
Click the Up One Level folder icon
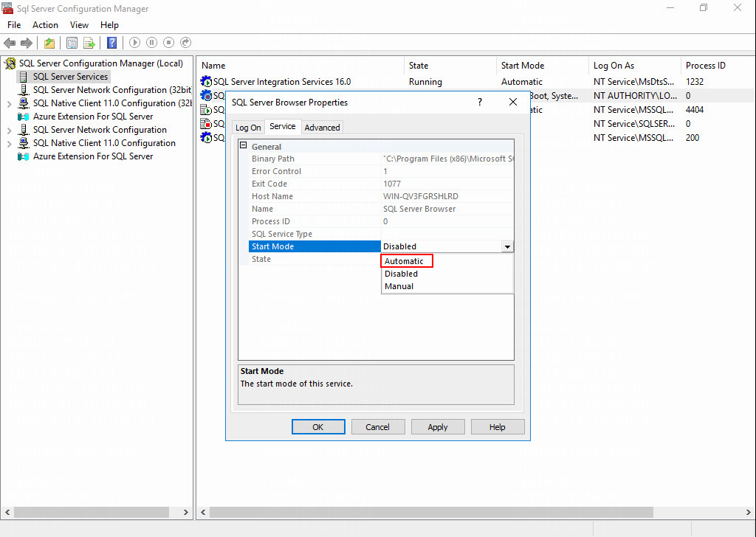click(49, 43)
